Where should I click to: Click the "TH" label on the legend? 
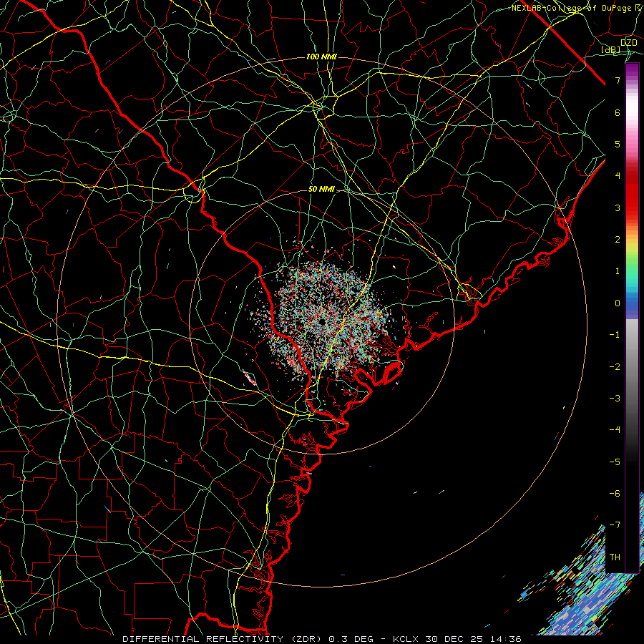[x=615, y=557]
